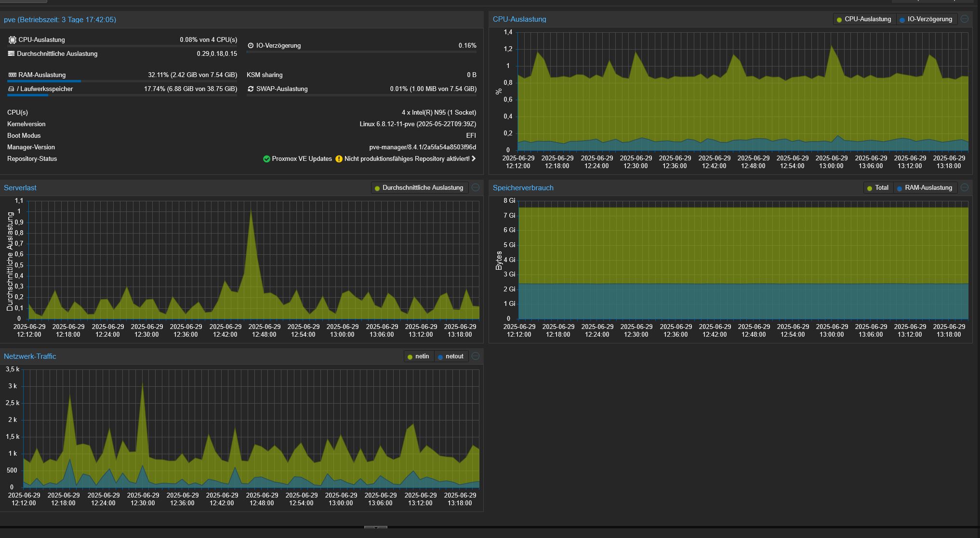980x538 pixels.
Task: Toggle the netout series in network legend
Action: 451,356
